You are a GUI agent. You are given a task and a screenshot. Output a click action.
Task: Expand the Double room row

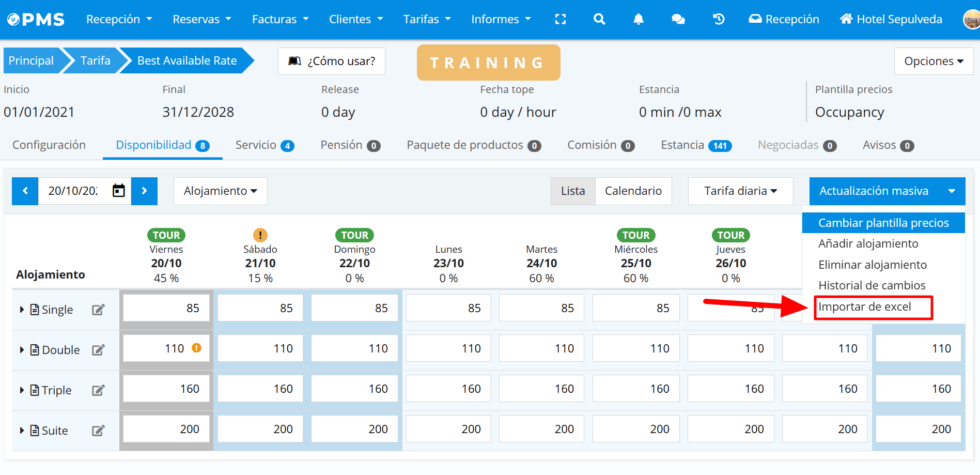click(x=22, y=350)
